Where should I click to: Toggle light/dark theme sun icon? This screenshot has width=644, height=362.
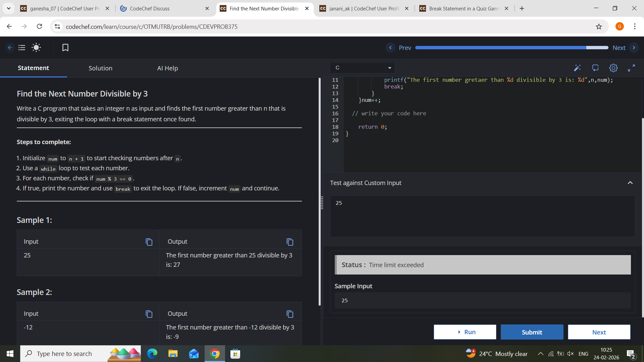tap(36, 48)
